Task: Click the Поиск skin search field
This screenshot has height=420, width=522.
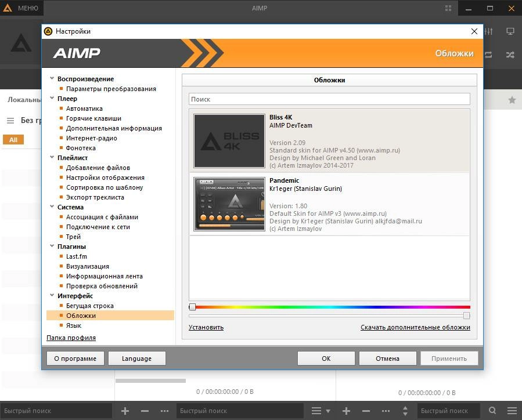Action: 329,99
